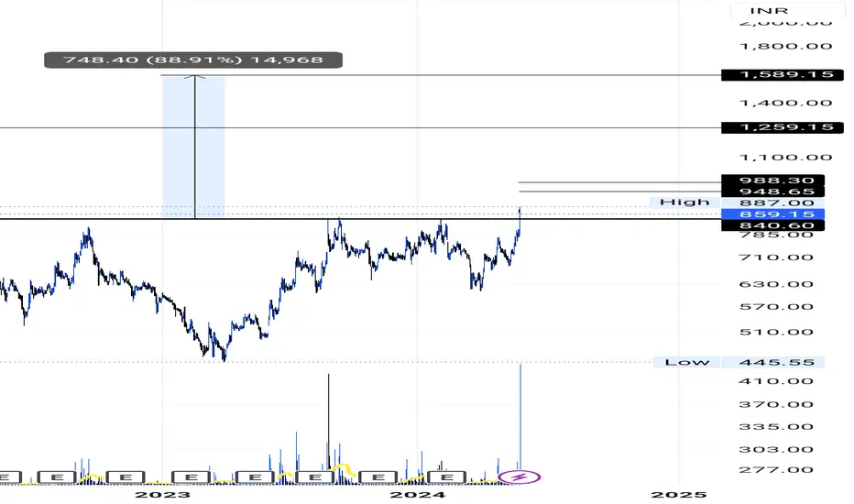Viewport: 854px width, 504px height.
Task: Click the 410.00 price scale tick
Action: click(776, 381)
